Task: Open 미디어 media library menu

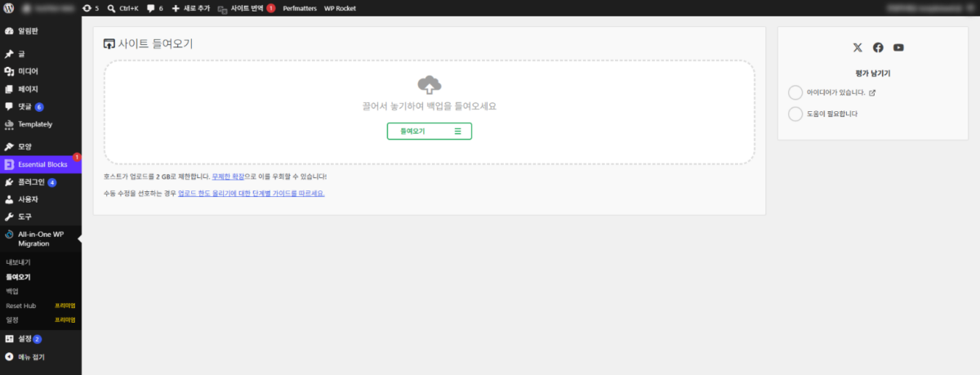Action: pyautogui.click(x=41, y=71)
